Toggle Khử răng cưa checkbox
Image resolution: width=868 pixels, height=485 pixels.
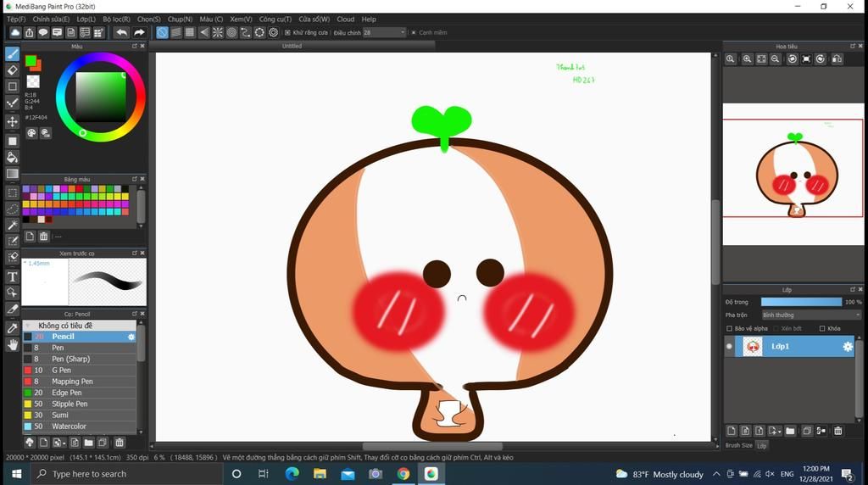(x=287, y=33)
